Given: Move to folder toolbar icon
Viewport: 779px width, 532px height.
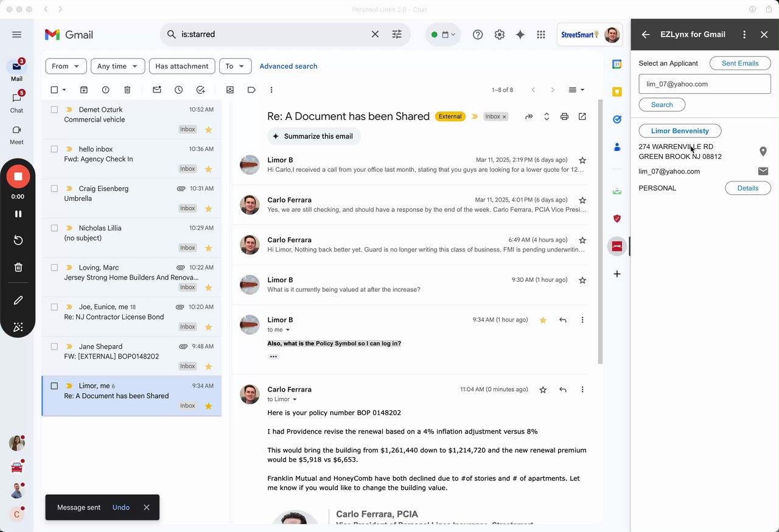Looking at the screenshot, I should click(x=230, y=90).
